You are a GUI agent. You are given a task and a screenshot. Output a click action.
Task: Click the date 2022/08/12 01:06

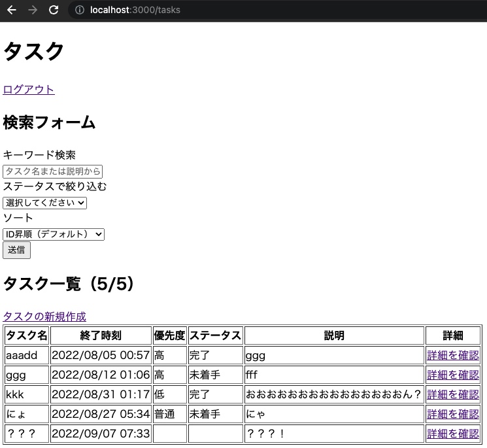[x=101, y=375]
